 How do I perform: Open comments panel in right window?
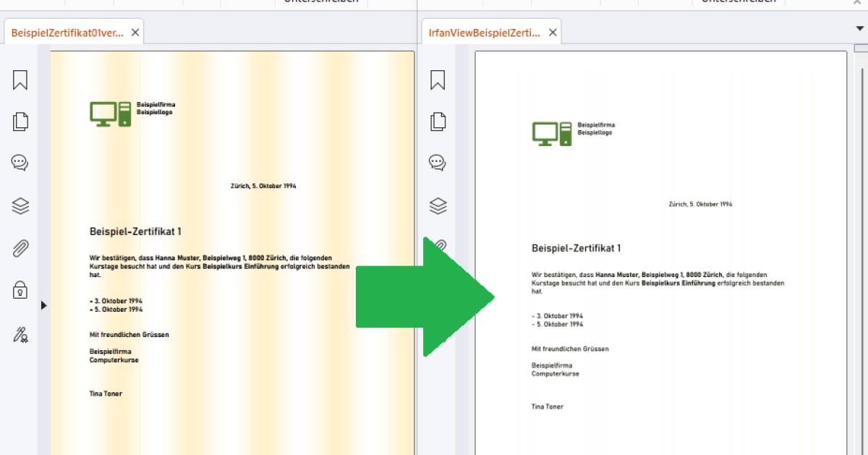[x=438, y=162]
